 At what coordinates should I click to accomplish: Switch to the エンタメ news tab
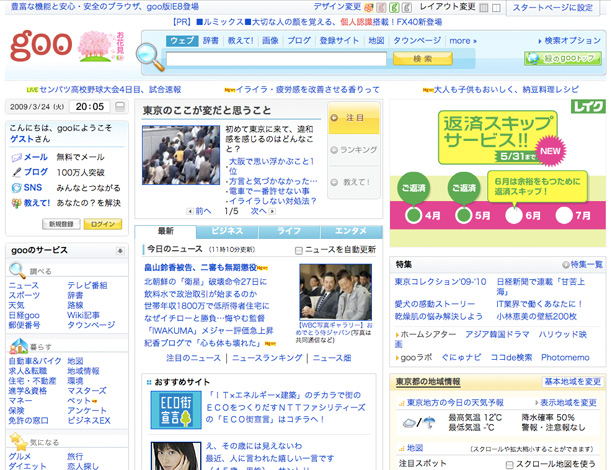click(x=351, y=231)
